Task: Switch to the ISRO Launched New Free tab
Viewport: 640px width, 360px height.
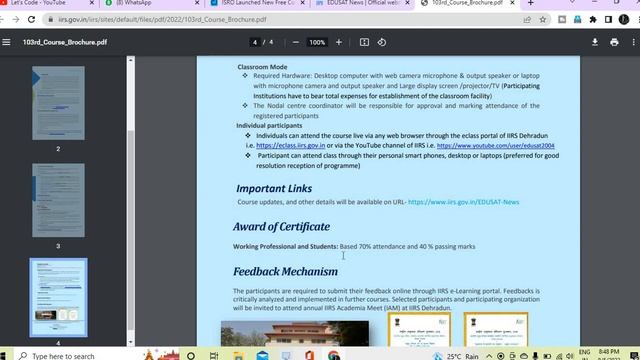Action: coord(257,3)
